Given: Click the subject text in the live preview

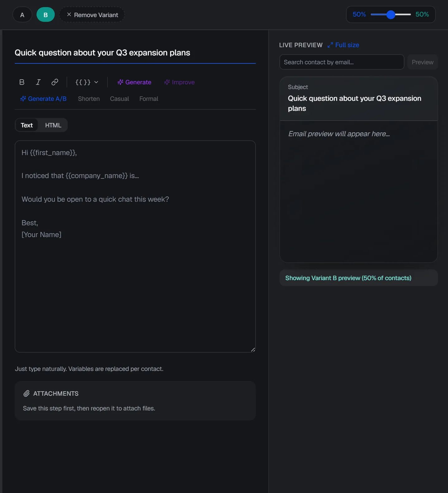Looking at the screenshot, I should click(355, 103).
